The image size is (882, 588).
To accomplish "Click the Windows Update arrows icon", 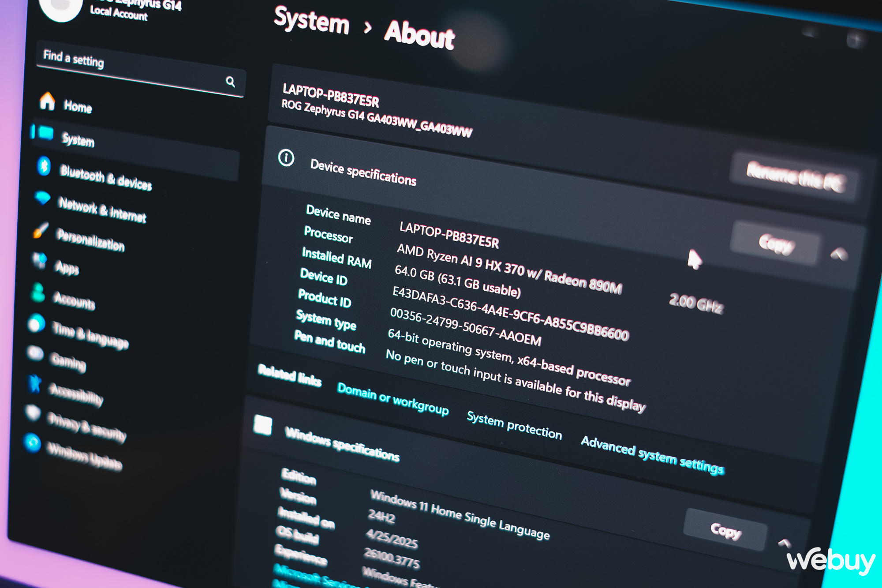I will click(x=32, y=442).
